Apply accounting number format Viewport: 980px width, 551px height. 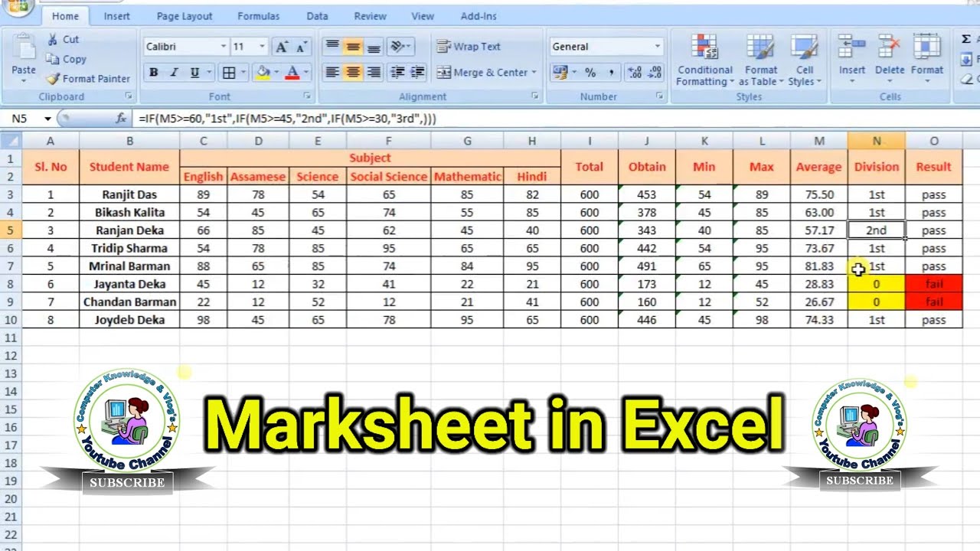click(560, 73)
